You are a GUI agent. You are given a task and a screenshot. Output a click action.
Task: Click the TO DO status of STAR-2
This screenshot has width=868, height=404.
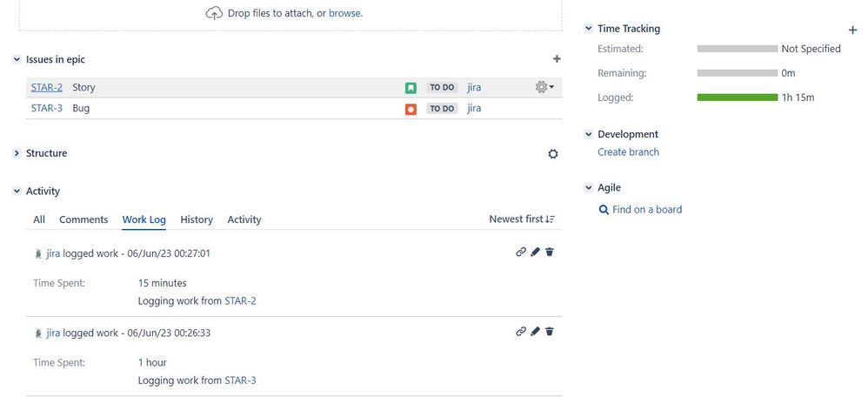(x=442, y=88)
